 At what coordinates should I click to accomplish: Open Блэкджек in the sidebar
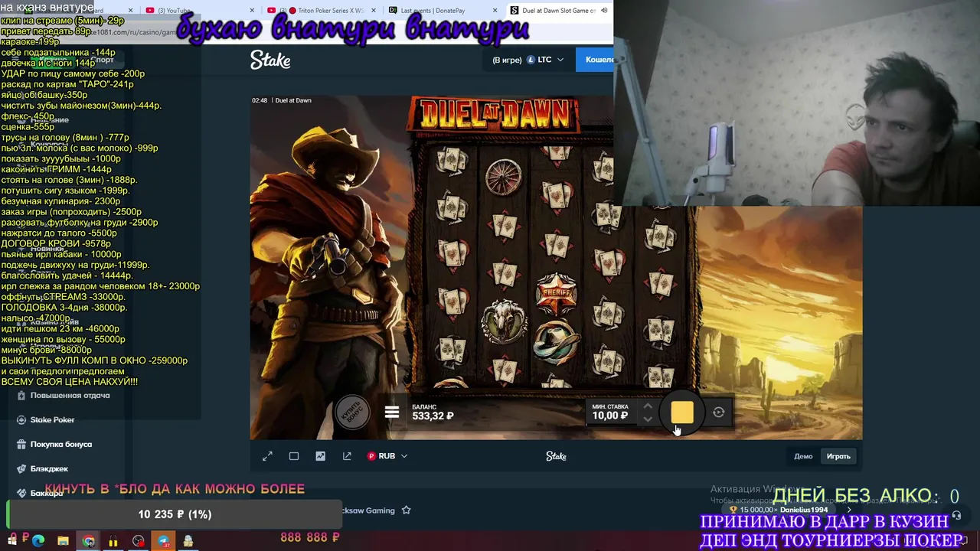click(x=49, y=469)
